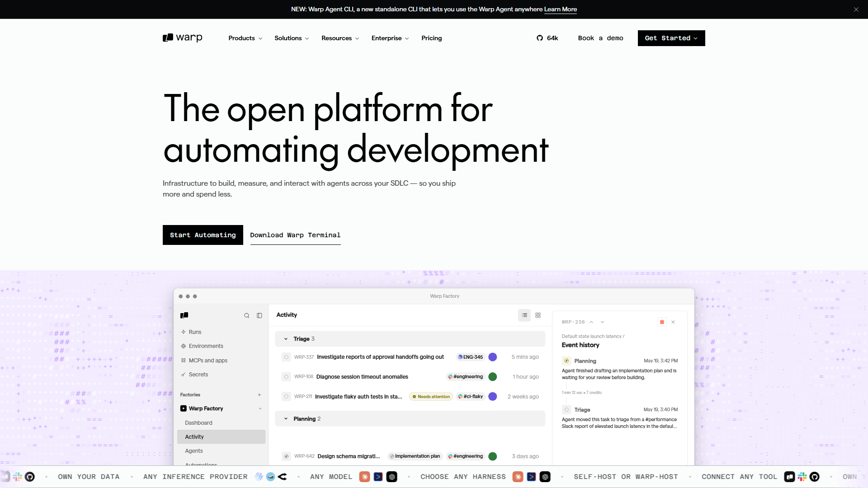Click green avatar on WRP-108 row
Viewport: 868px width, 488px height.
point(493,377)
